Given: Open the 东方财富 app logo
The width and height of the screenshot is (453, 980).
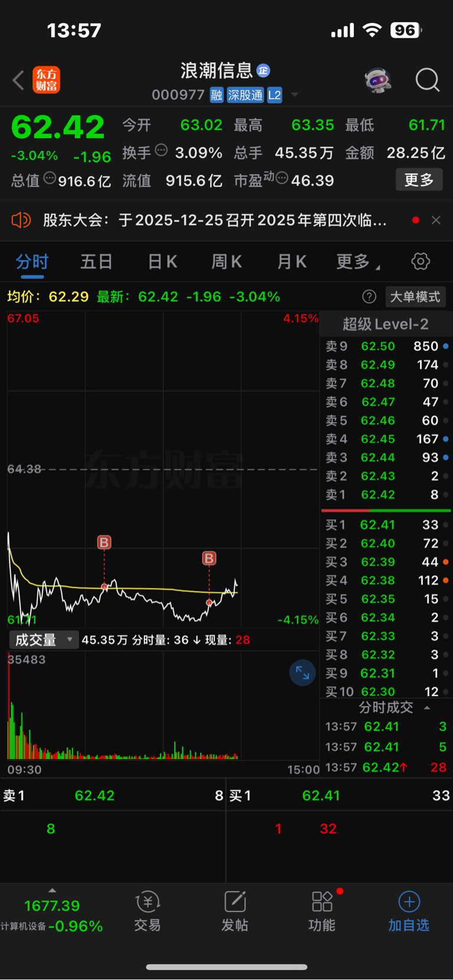Looking at the screenshot, I should (46, 80).
